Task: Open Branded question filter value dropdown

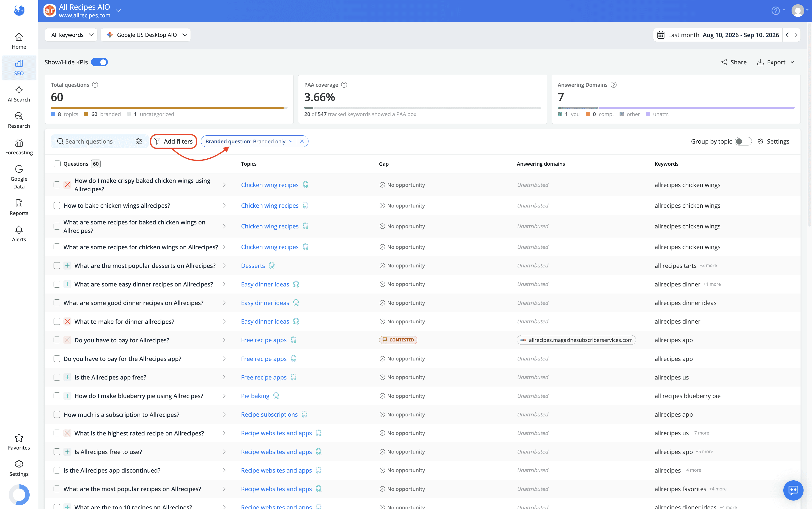Action: tap(291, 141)
